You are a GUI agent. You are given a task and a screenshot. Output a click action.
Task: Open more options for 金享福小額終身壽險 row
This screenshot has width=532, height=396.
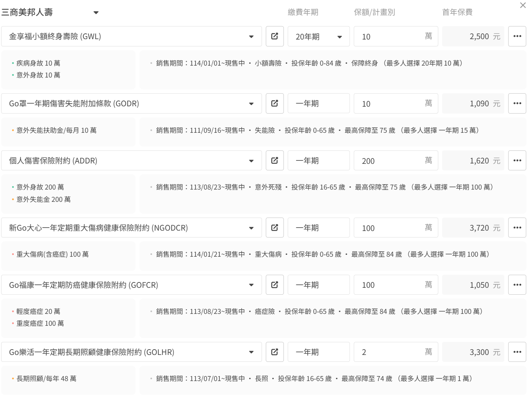[x=517, y=36]
